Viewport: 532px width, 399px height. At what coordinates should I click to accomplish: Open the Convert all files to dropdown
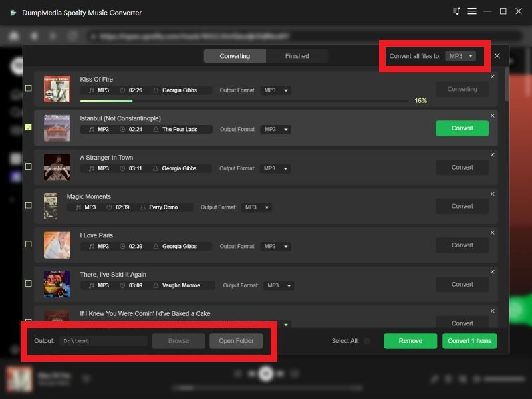click(x=460, y=56)
